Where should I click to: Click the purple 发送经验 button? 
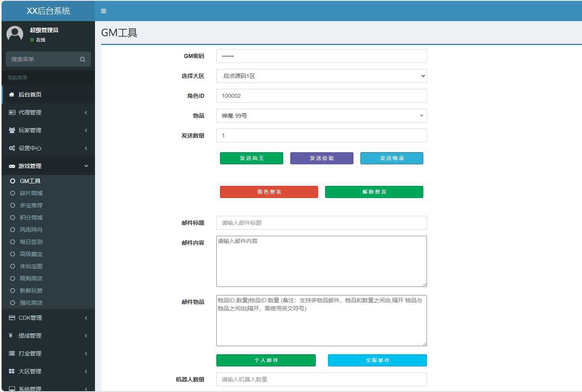322,158
